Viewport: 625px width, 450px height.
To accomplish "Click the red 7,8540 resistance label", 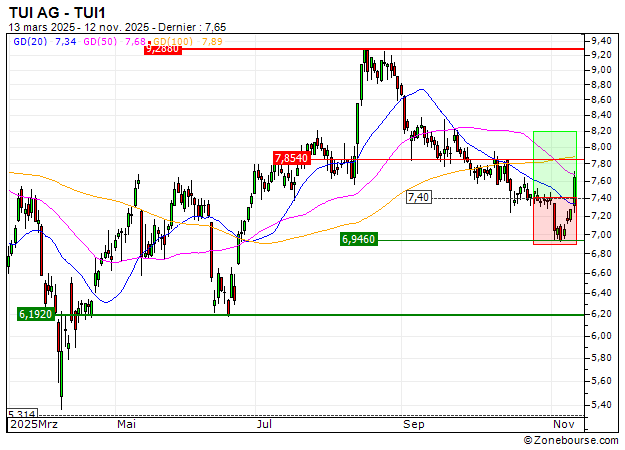I will pos(292,158).
